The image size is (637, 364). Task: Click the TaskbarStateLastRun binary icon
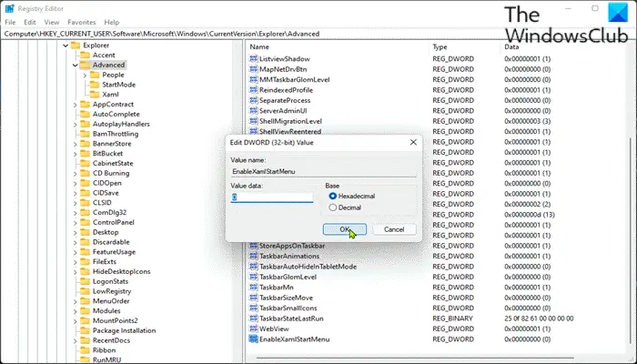pyautogui.click(x=254, y=318)
